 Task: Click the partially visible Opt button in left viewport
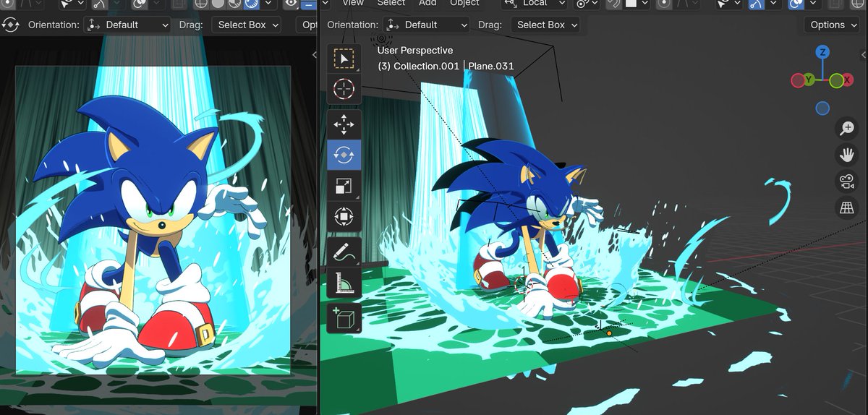pos(307,25)
